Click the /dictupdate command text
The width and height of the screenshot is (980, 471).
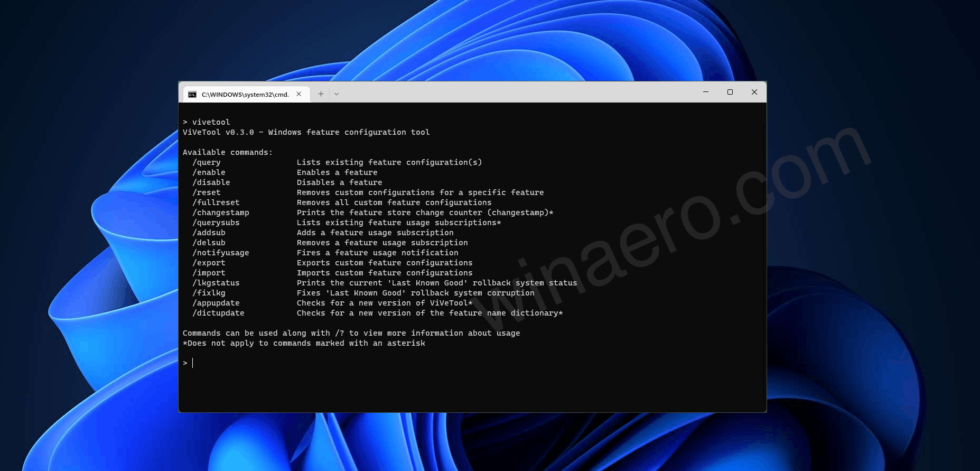[x=218, y=313]
